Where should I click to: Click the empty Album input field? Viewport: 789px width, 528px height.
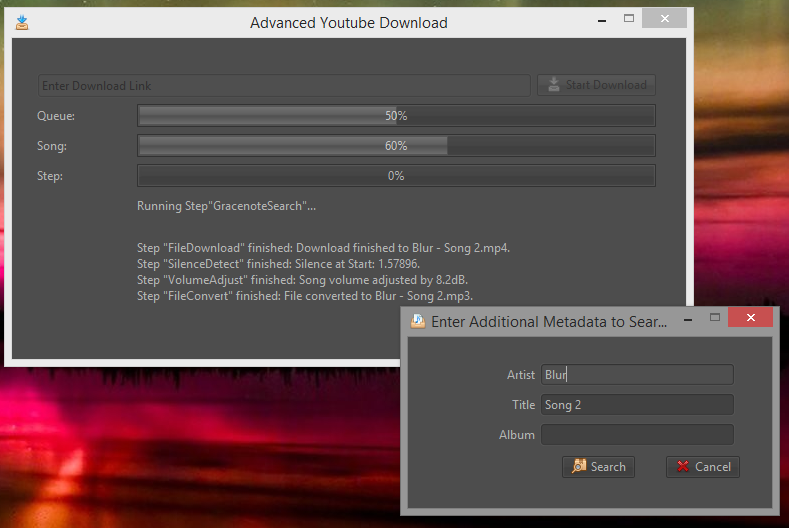[637, 435]
